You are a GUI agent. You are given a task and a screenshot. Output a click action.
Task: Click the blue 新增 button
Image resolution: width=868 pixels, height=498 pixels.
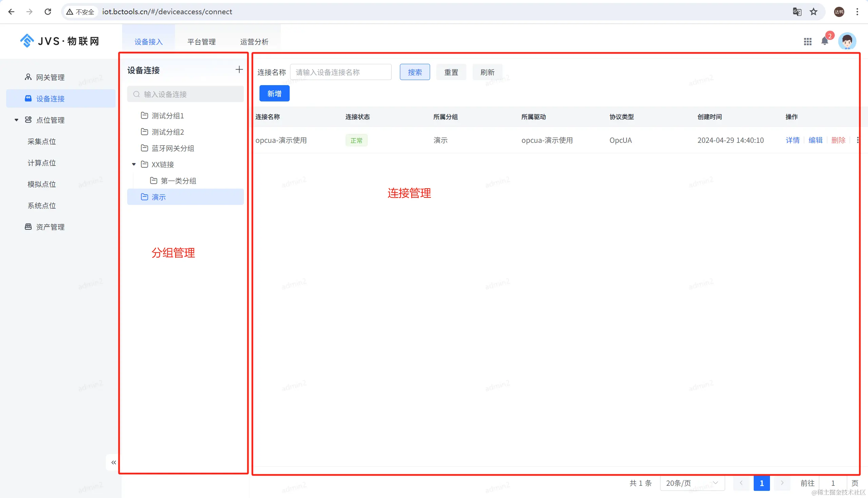[x=274, y=93]
